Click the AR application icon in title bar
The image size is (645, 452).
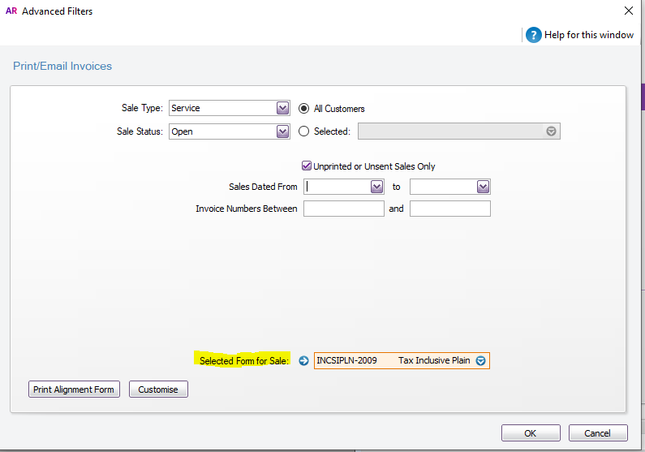pos(10,10)
